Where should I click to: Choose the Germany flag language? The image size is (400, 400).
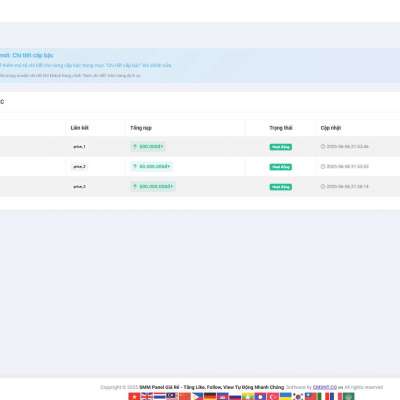coord(210,396)
